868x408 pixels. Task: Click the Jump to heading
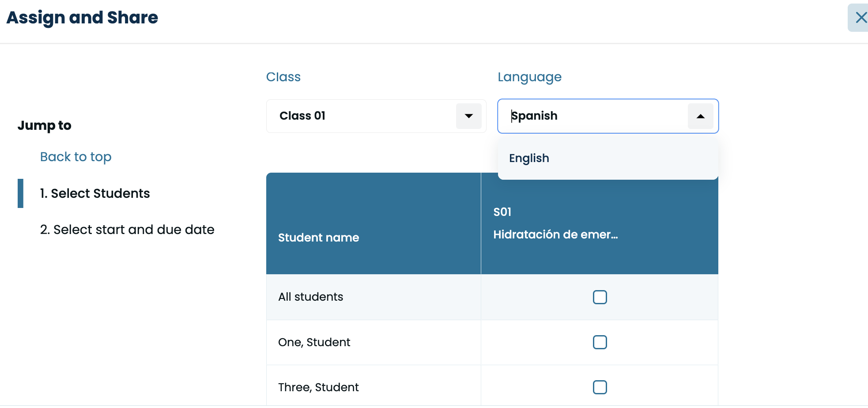coord(45,125)
